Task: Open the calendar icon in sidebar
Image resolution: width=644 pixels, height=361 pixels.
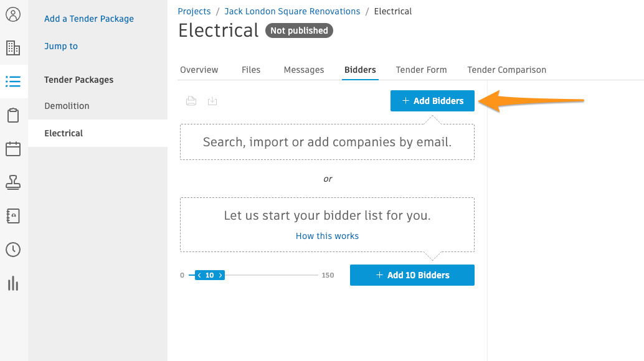Action: coord(13,149)
